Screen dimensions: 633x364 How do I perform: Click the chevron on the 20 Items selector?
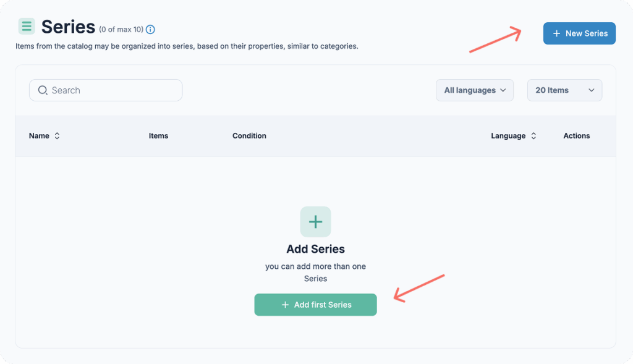click(591, 90)
